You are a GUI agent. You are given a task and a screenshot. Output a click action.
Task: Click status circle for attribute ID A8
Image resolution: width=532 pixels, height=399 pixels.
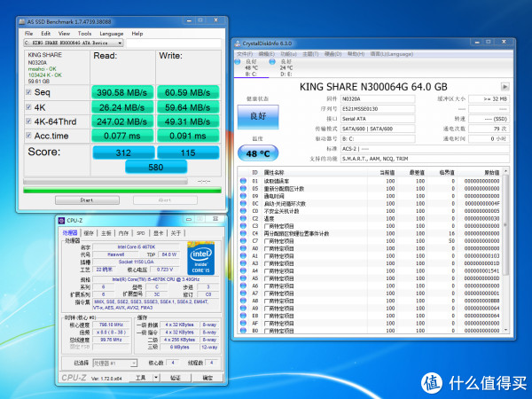click(243, 301)
